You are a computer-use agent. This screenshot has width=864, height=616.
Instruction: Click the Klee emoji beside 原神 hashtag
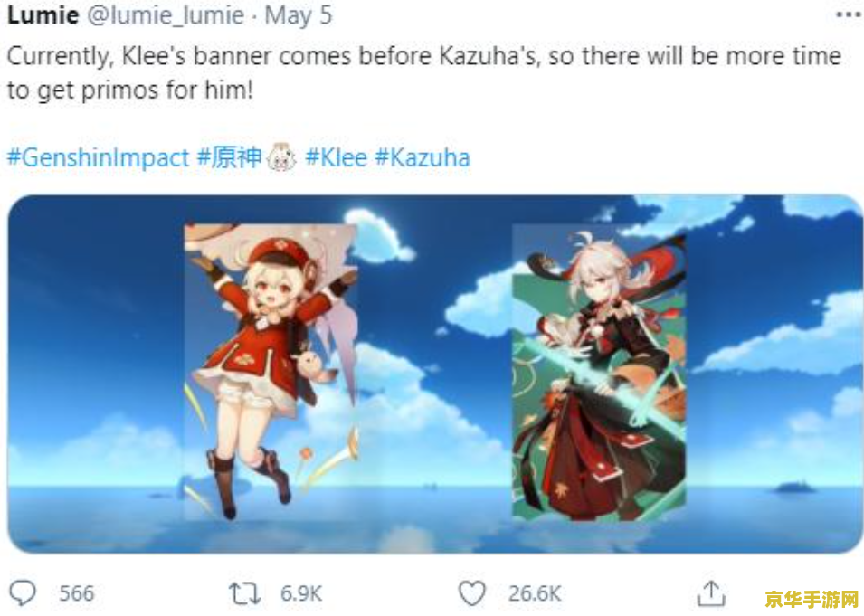(x=281, y=157)
